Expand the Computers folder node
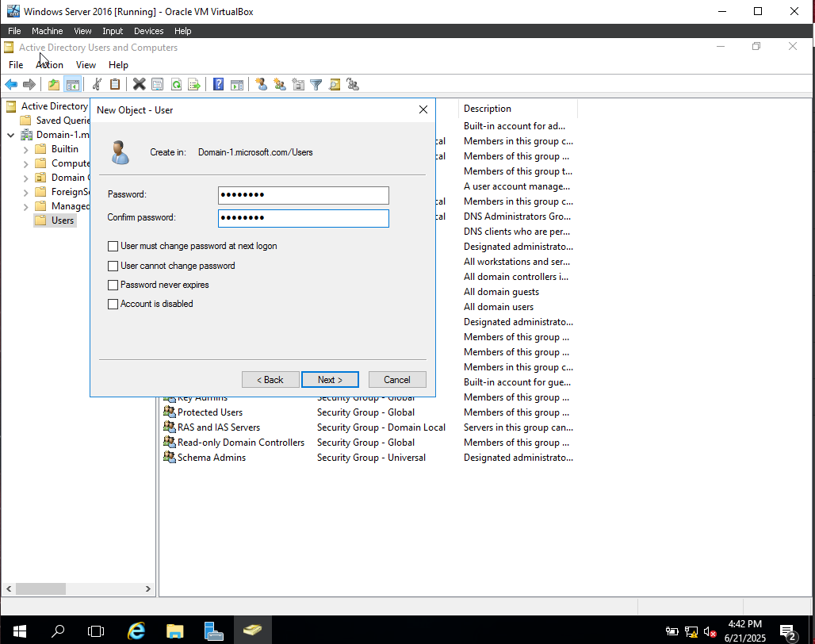This screenshot has width=815, height=644. [25, 163]
